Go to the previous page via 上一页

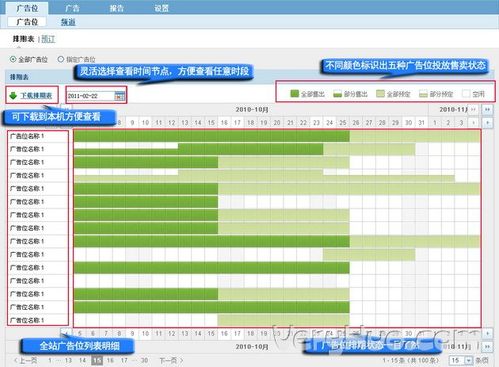click(26, 360)
